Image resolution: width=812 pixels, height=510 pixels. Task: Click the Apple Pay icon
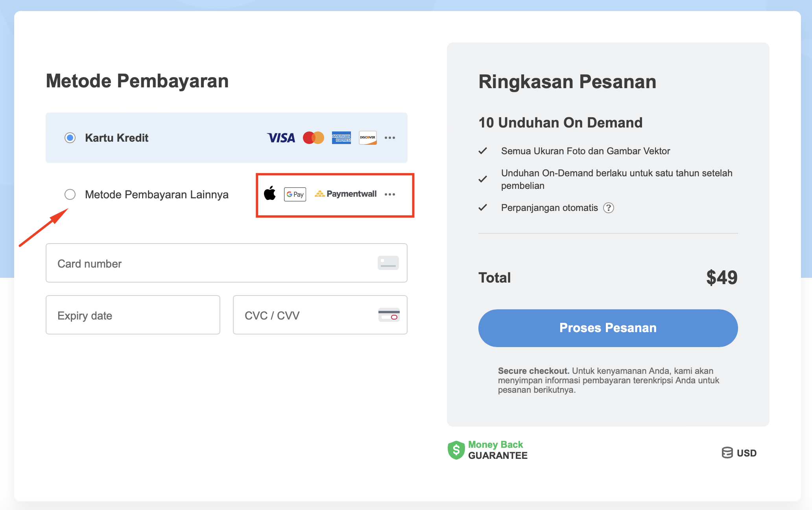[x=270, y=194]
